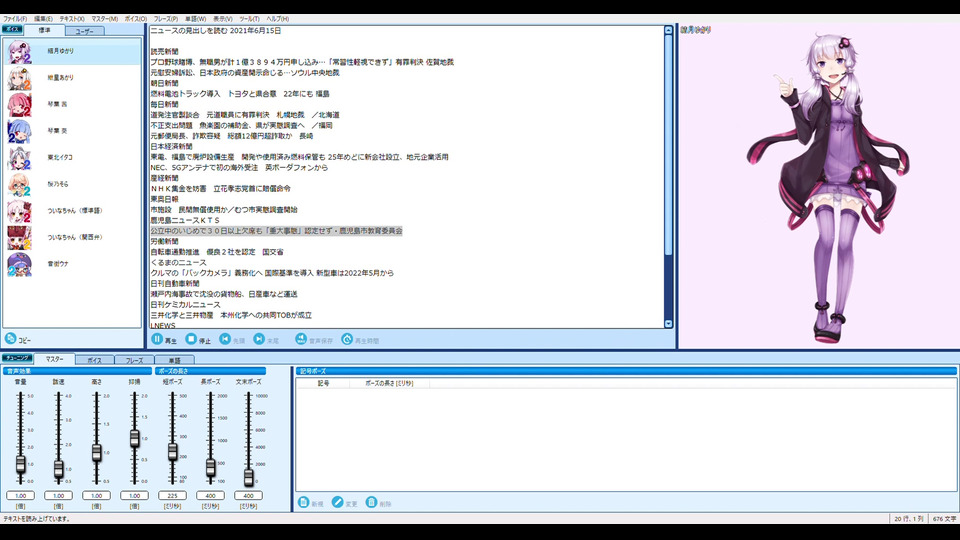Select ついなちゃん（関西弁） voice preset
The image size is (960, 540).
tap(72, 238)
